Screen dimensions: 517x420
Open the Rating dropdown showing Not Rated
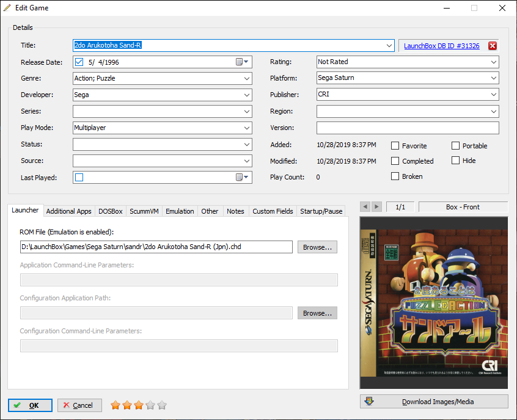(494, 62)
